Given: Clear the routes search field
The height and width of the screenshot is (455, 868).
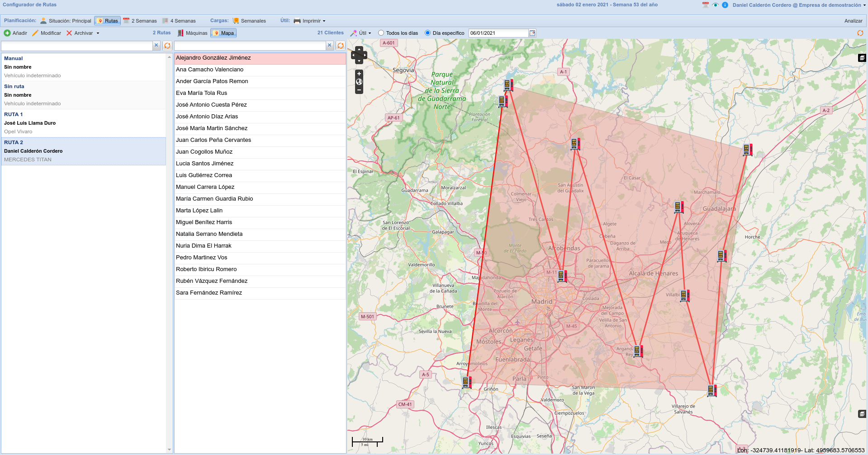Looking at the screenshot, I should (x=157, y=46).
